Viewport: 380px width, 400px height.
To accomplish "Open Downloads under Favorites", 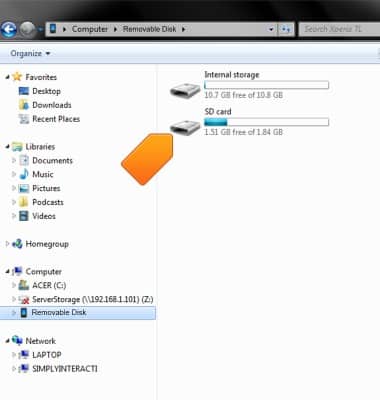I will pyautogui.click(x=52, y=105).
